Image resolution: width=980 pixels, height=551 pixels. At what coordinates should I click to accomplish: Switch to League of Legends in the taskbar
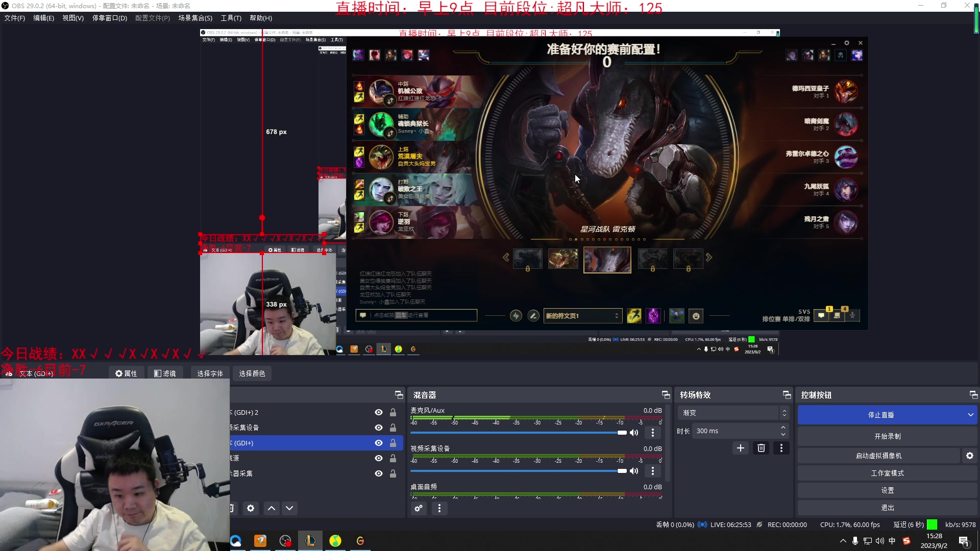[x=310, y=541]
